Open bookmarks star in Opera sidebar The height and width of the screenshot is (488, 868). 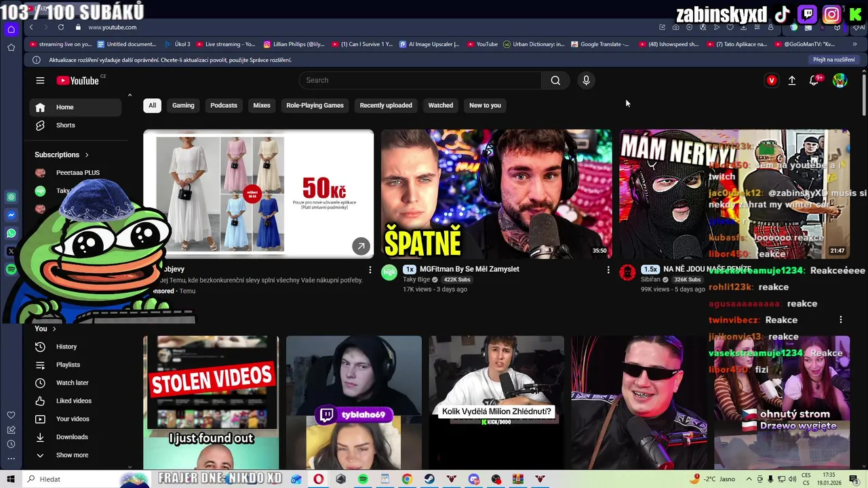11,47
